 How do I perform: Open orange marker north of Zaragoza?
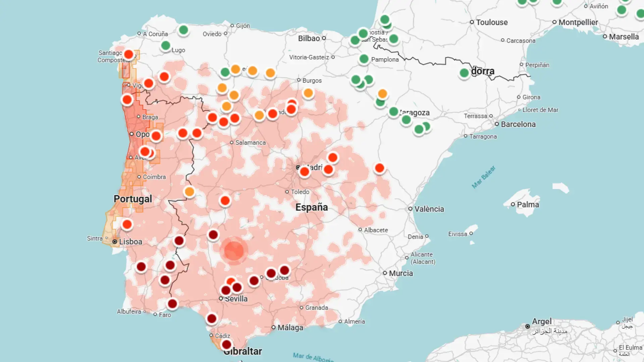[382, 94]
